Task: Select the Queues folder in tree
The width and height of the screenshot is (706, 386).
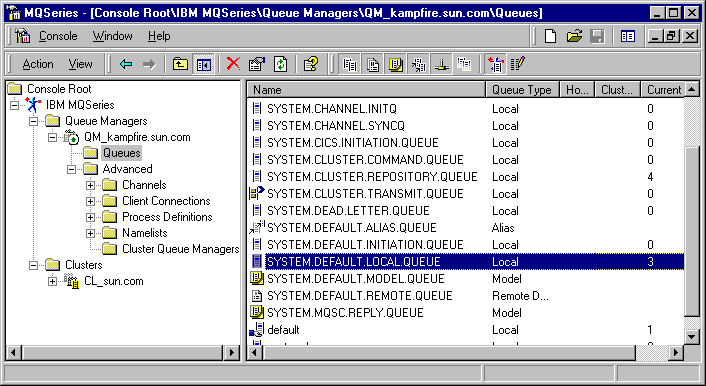Action: coord(122,153)
